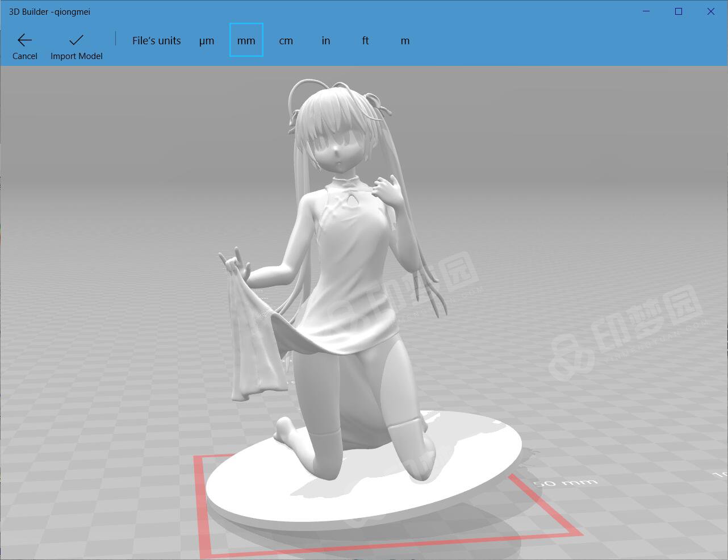
Task: Select inches (in) as unit
Action: (x=326, y=41)
